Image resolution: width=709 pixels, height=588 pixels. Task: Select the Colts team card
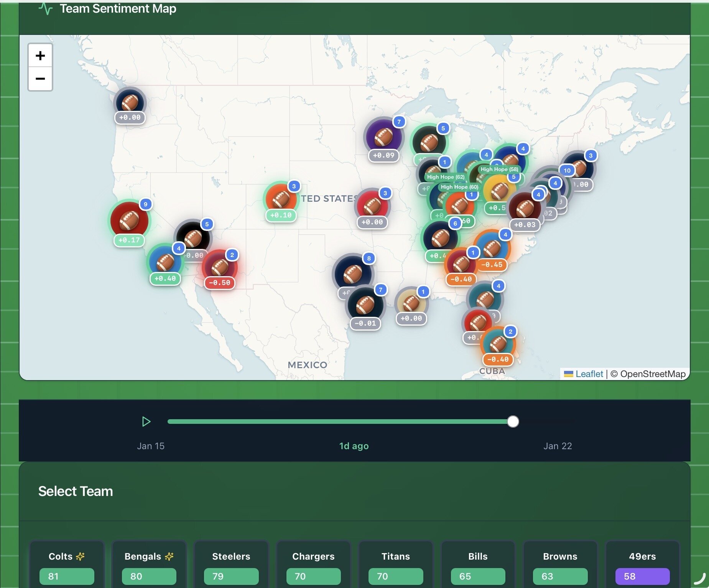click(x=67, y=565)
